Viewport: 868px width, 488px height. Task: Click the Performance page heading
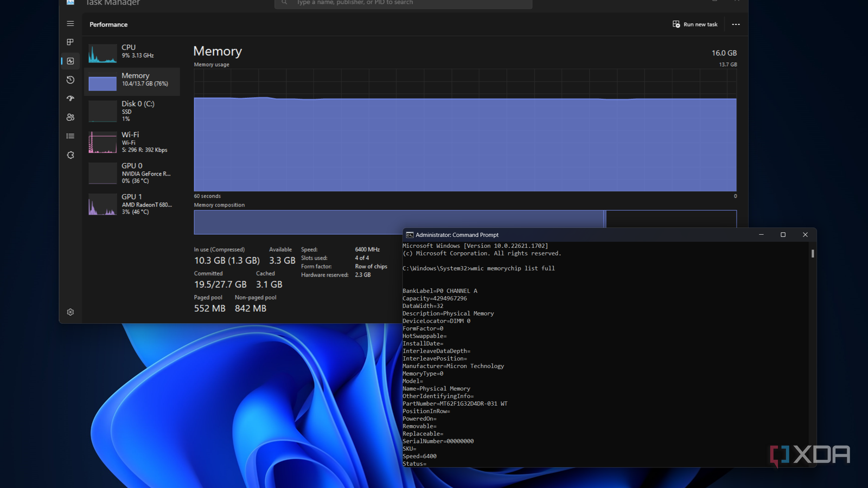[108, 24]
